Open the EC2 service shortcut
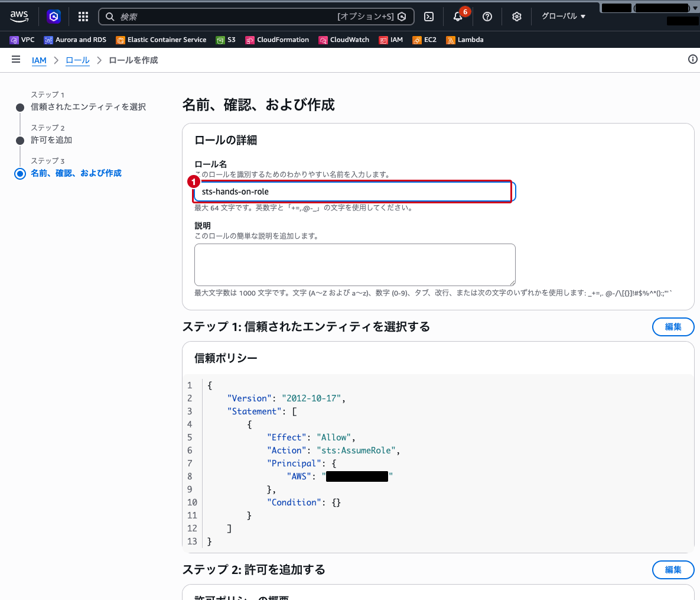 tap(424, 40)
